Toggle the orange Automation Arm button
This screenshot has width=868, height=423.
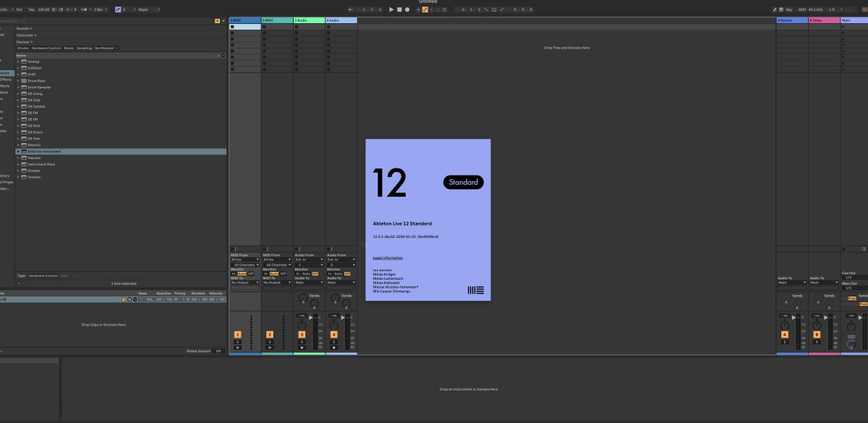pos(427,9)
